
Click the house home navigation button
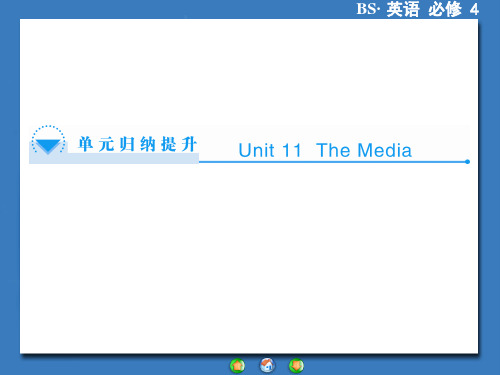(267, 365)
